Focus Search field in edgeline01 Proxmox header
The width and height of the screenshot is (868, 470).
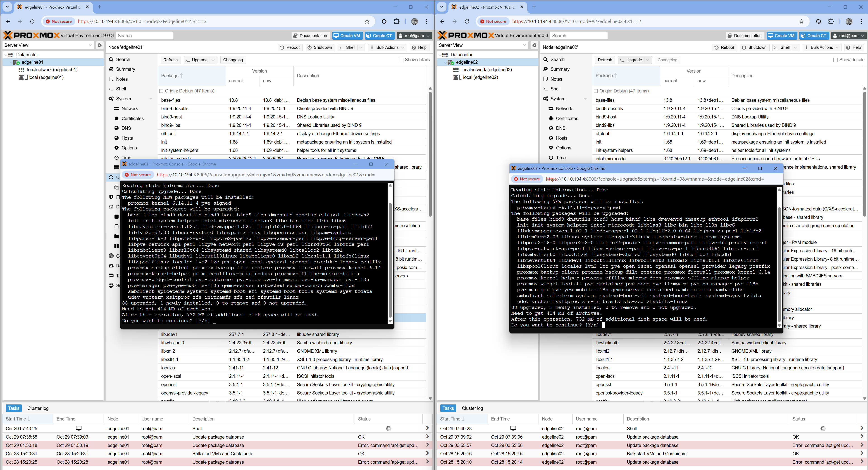pos(145,35)
